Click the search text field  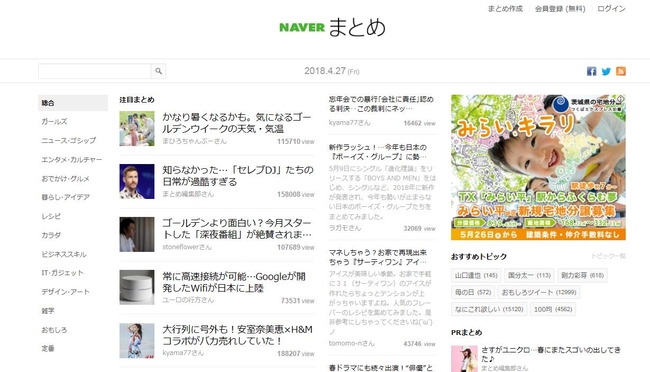point(95,71)
